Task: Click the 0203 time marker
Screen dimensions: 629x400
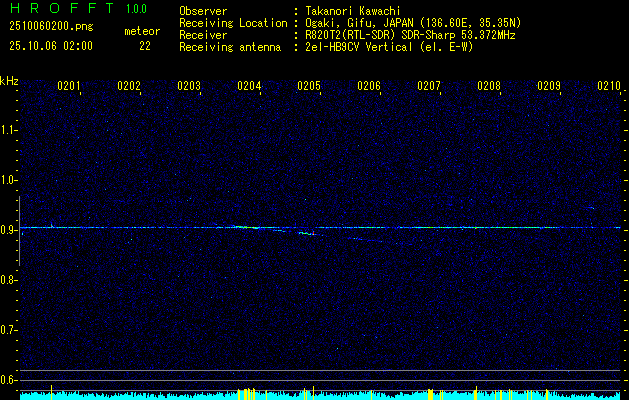Action: (x=189, y=86)
